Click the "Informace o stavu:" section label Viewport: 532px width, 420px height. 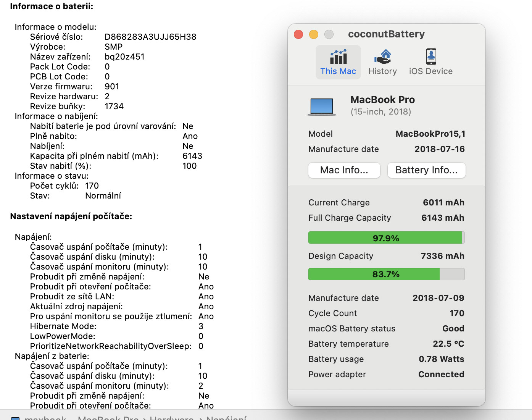point(52,176)
